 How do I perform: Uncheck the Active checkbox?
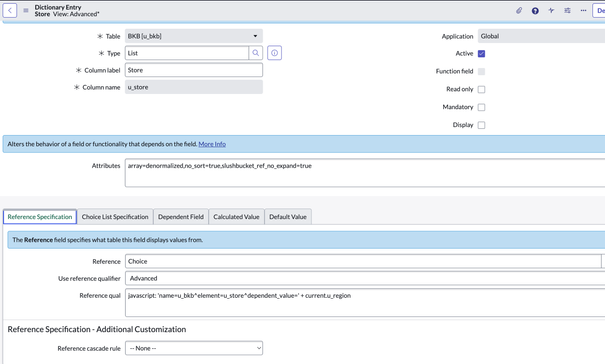[482, 54]
